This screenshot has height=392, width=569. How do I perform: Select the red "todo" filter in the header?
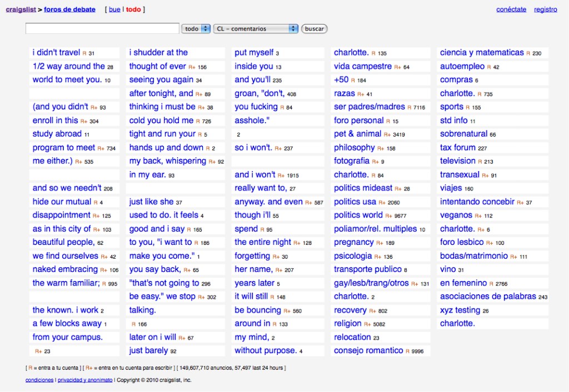click(133, 9)
